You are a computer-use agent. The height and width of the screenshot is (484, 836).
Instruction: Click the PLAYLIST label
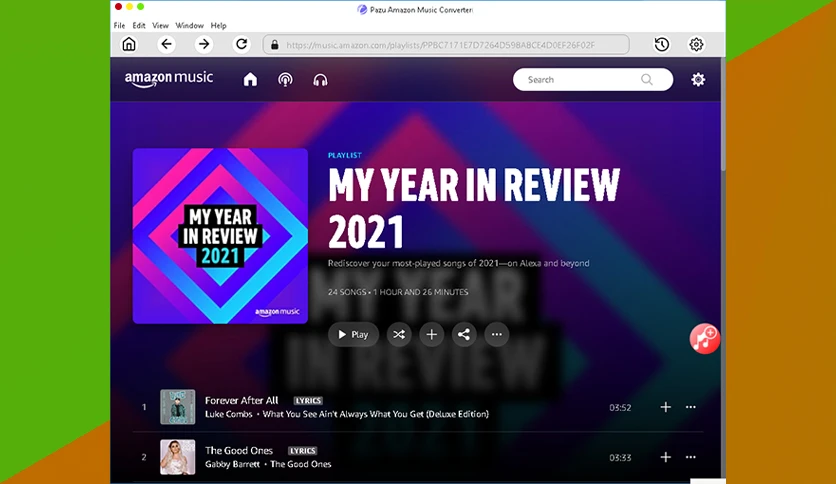[344, 155]
